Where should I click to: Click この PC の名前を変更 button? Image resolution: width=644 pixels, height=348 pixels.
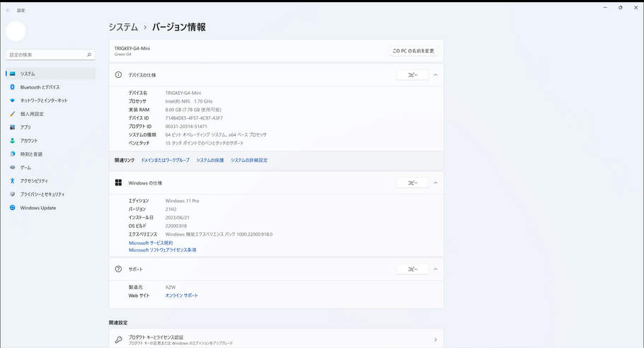[x=414, y=51]
